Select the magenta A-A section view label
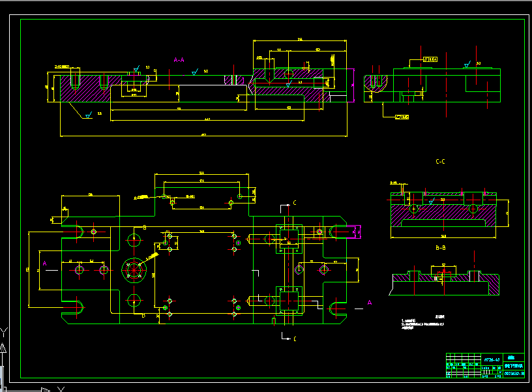 179,60
